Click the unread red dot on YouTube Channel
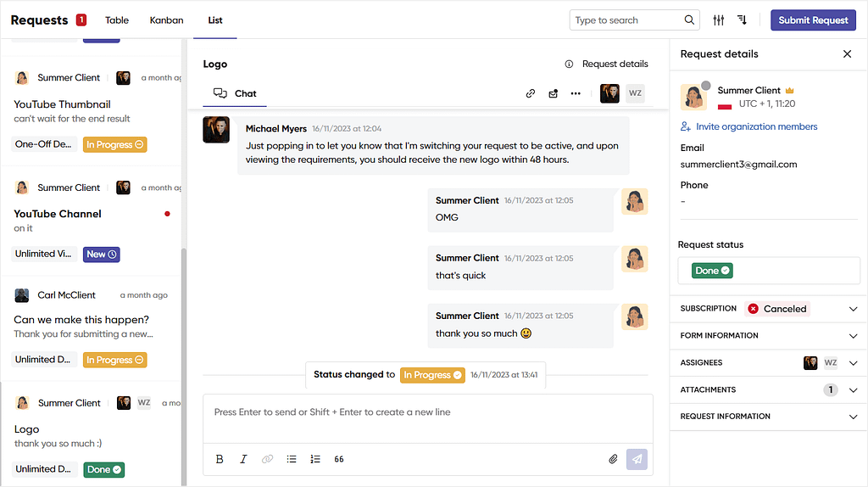The height and width of the screenshot is (487, 868). [x=167, y=214]
